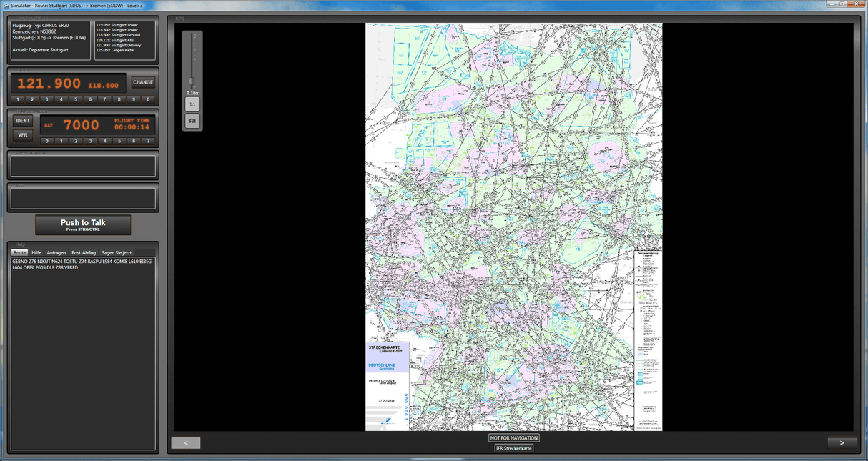868x461 pixels.
Task: Open the Hilfe tab
Action: (36, 253)
